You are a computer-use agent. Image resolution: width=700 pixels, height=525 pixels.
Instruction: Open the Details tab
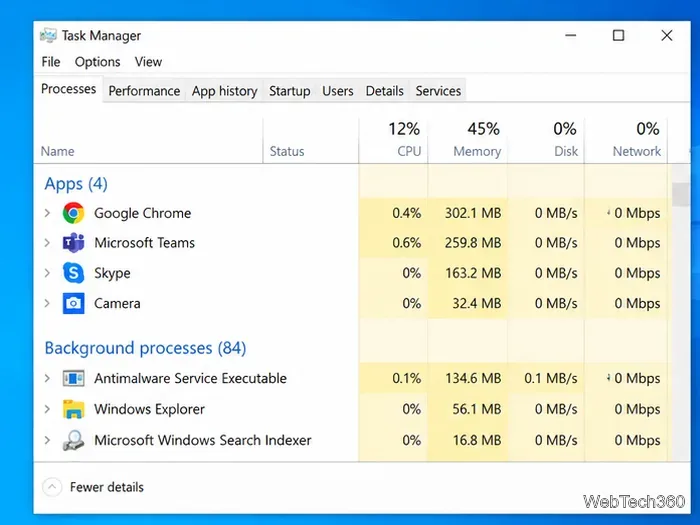point(384,91)
